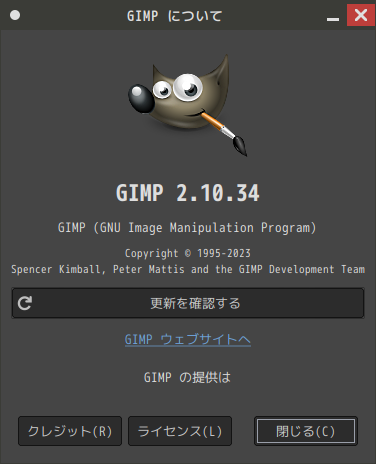Click the refresh arrow icon in update button

pos(25,303)
